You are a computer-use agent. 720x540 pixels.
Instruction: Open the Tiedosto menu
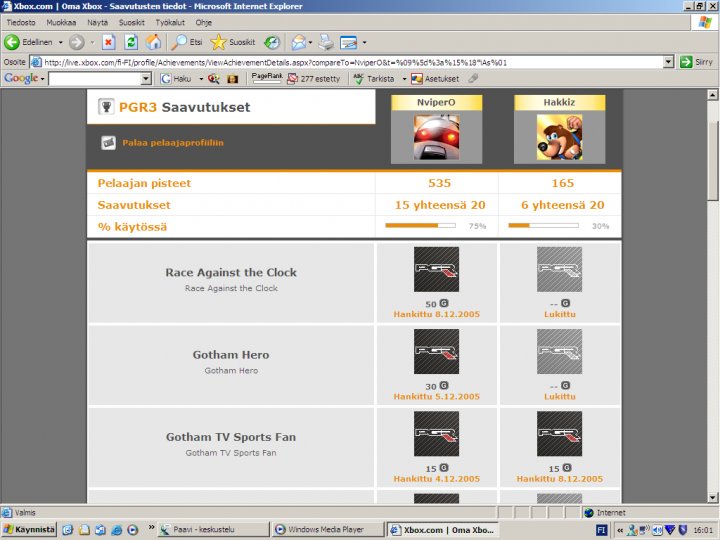pyautogui.click(x=21, y=22)
